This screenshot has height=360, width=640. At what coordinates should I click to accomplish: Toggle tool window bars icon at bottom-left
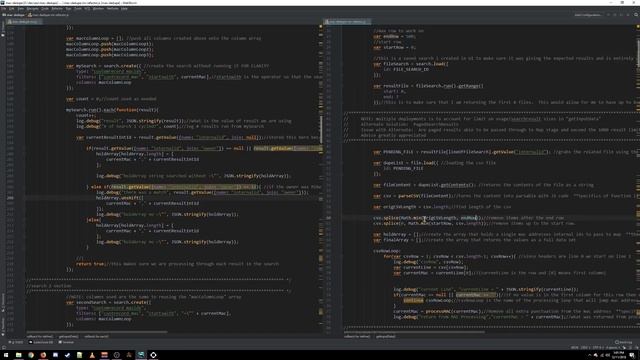pyautogui.click(x=3, y=347)
